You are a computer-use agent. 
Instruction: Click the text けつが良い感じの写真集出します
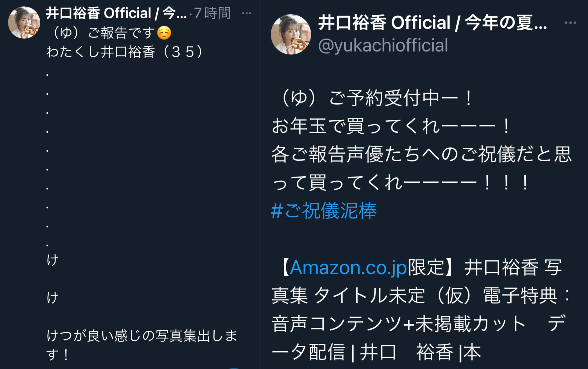142,345
